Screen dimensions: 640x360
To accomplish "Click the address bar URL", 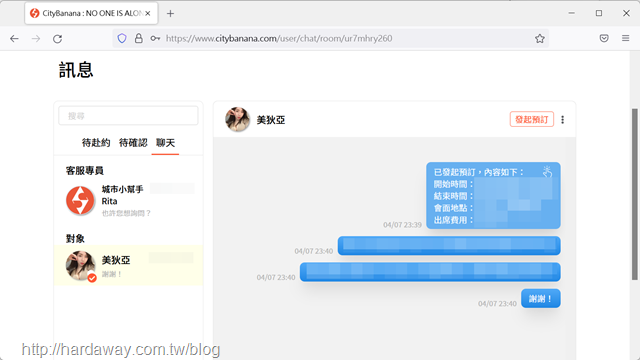I will pyautogui.click(x=279, y=38).
